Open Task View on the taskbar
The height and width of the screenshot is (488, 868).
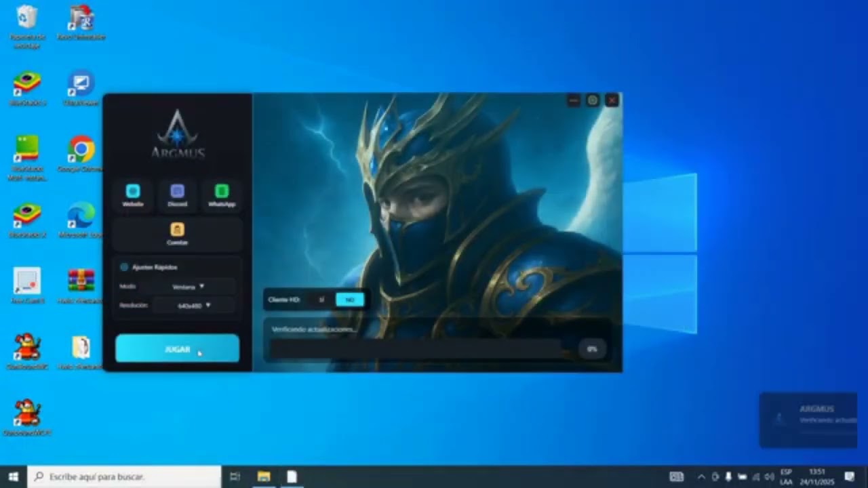235,476
